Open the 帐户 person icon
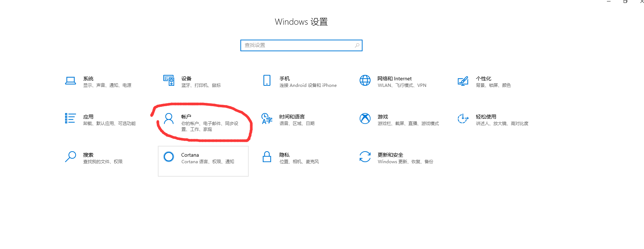This screenshot has height=249, width=644. point(169,119)
